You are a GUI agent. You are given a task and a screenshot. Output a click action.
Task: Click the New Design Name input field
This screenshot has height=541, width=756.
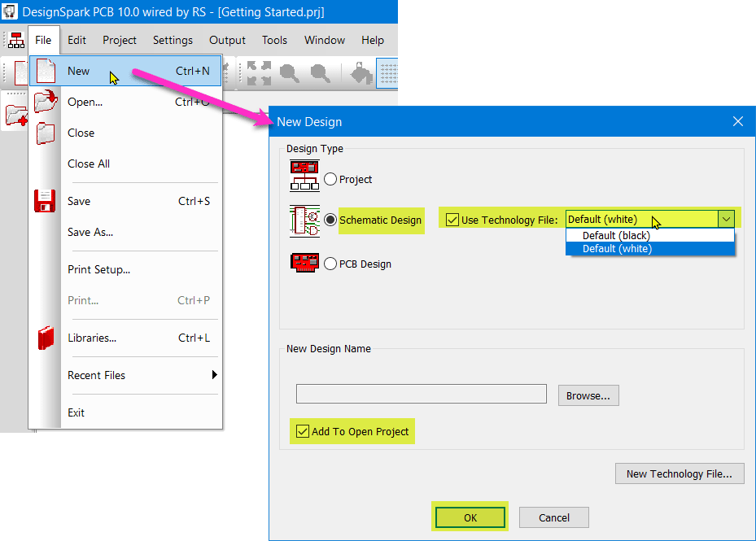tap(422, 394)
